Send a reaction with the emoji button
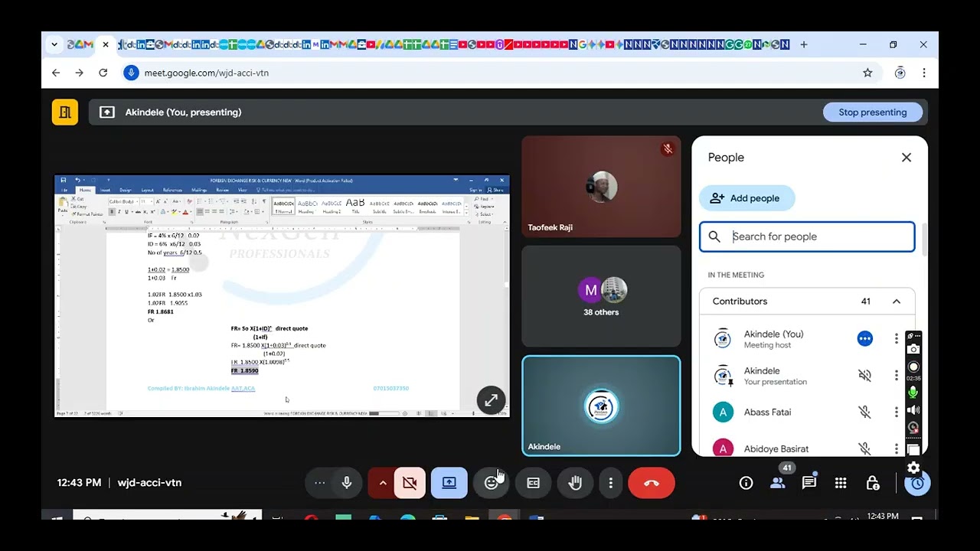The height and width of the screenshot is (551, 980). point(492,483)
